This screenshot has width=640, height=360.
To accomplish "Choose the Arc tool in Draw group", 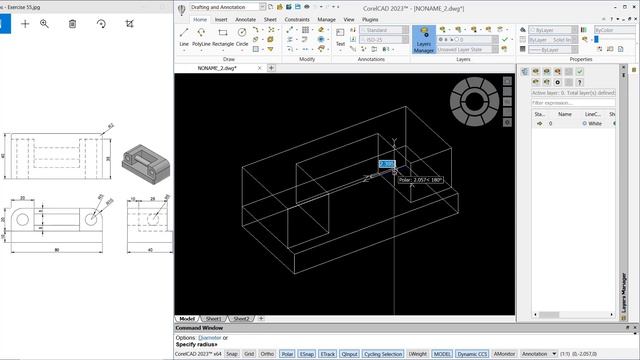I will point(256,30).
